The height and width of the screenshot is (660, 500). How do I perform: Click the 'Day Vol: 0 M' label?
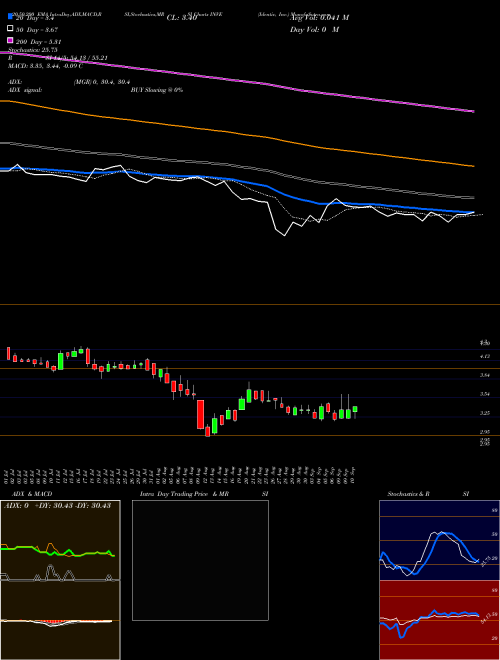click(x=314, y=30)
